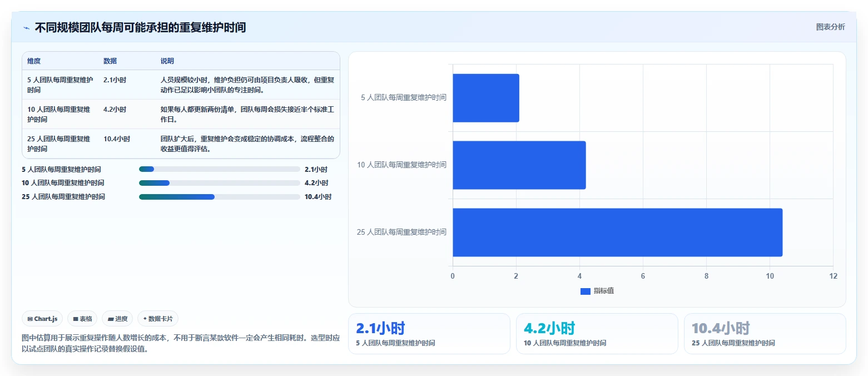
Task: Click progress label 5 人团队每周重复维护时间
Action: [62, 169]
